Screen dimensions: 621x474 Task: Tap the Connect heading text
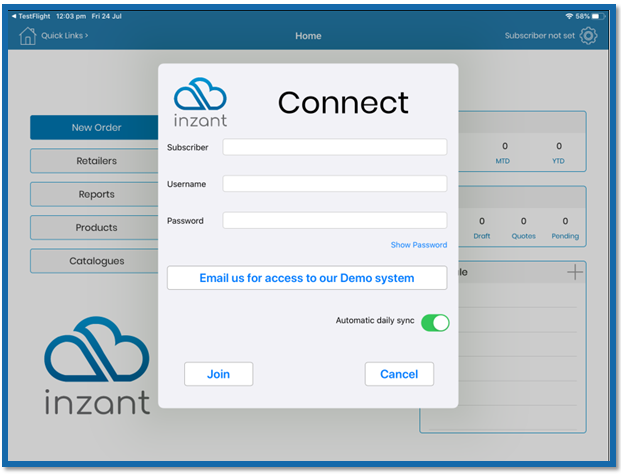(343, 103)
